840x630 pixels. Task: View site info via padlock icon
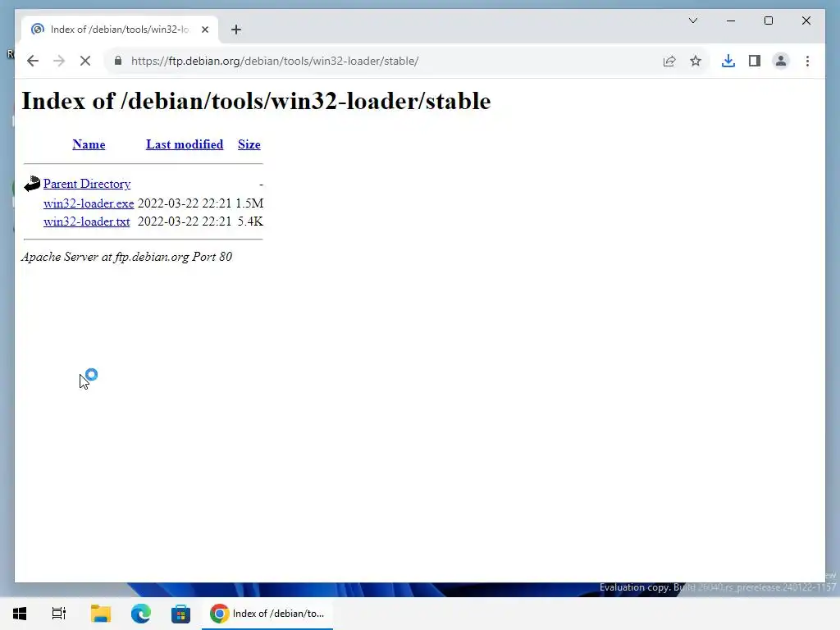[118, 61]
